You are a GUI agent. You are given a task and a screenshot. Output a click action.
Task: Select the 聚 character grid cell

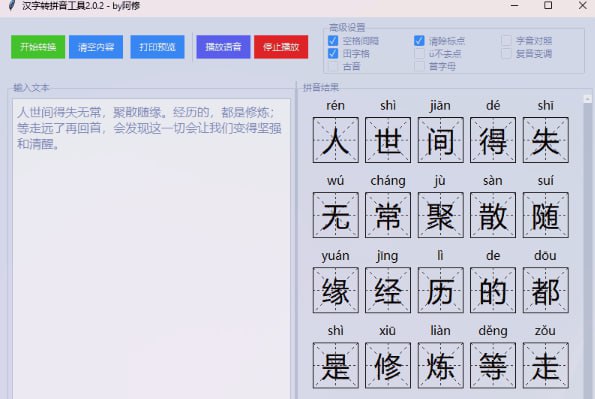point(441,215)
